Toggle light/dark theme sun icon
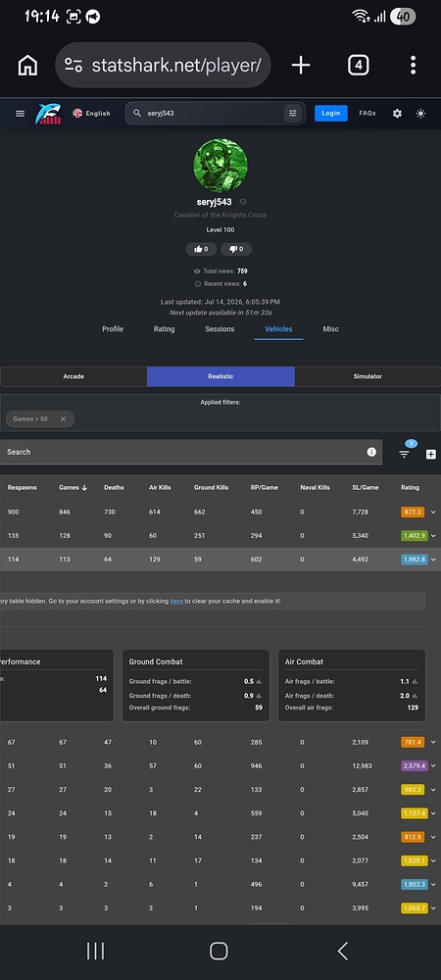 pyautogui.click(x=421, y=113)
